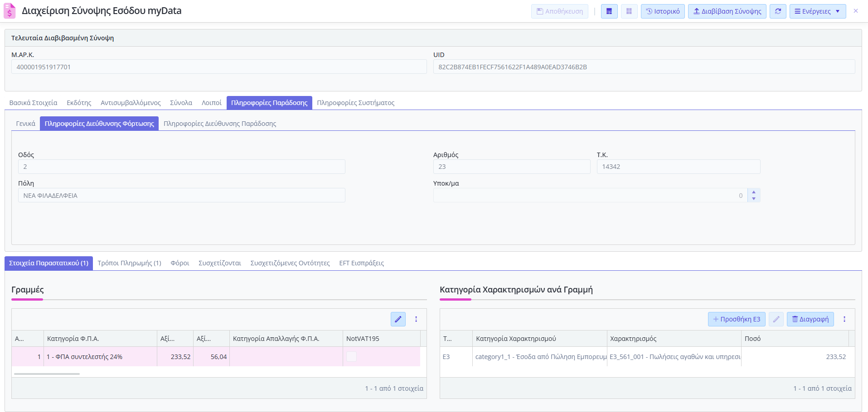Select the Πληροφορίες Παράδοσης tab
Screen dimensions: 868x412
(x=269, y=103)
